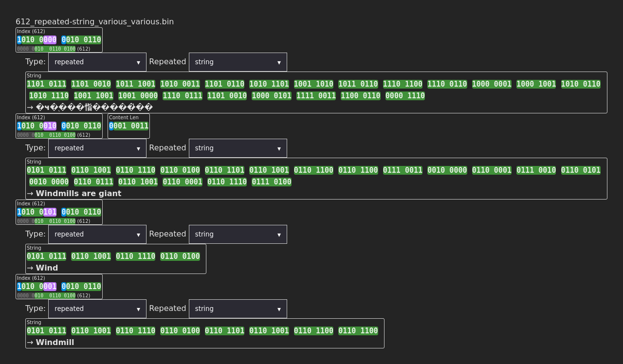Screen dimensions: 623x364
Task: Click index byte 1010 0001
Action: coord(37,287)
